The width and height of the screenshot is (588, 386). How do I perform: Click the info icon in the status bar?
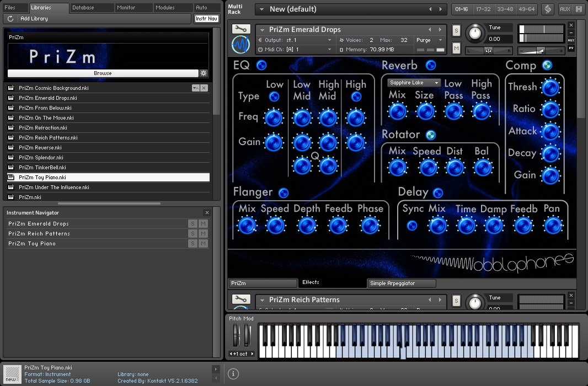tap(233, 374)
